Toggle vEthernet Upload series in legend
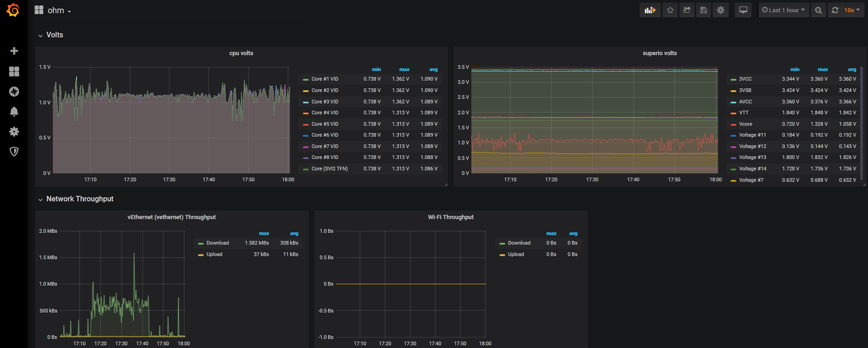Viewport: 868px width, 348px height. [x=214, y=255]
